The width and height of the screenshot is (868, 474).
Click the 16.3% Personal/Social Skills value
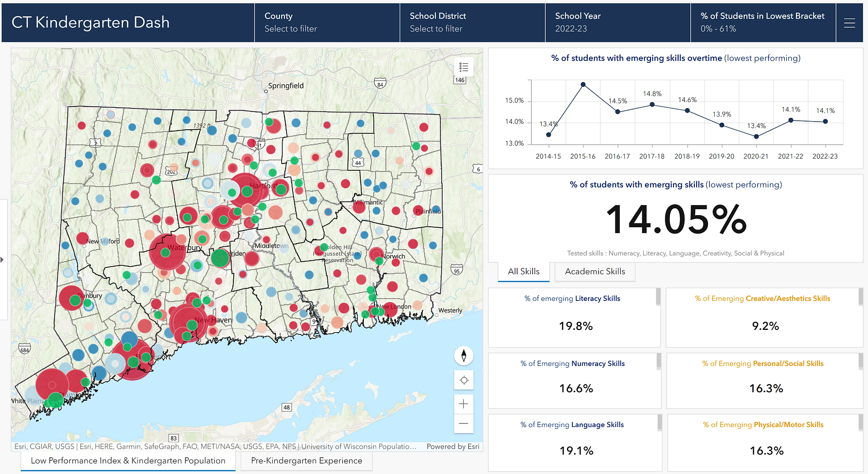tap(766, 389)
